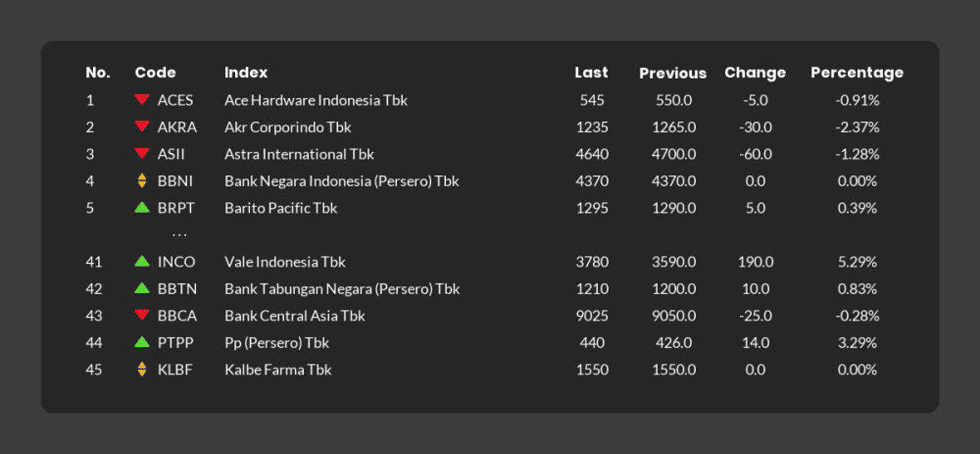Click the green up triangle beside INCO
The image size is (980, 454).
(142, 261)
